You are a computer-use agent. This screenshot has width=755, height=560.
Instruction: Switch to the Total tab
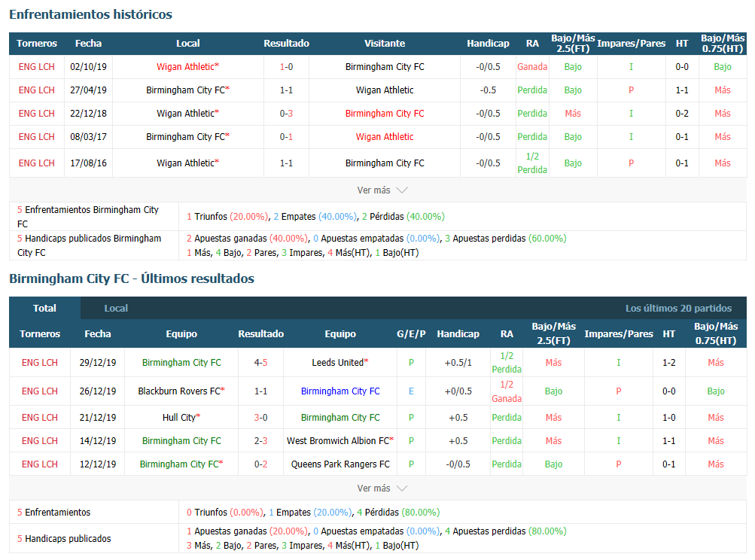[x=44, y=308]
